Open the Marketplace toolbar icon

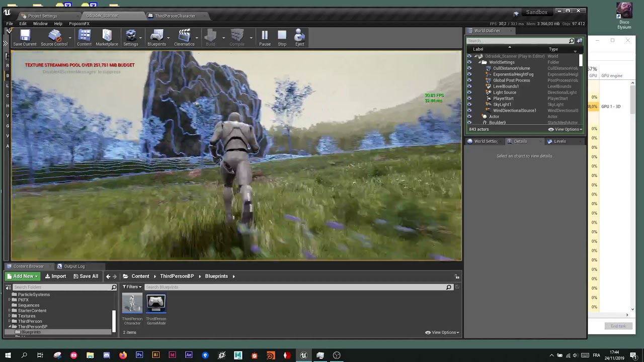click(x=107, y=37)
